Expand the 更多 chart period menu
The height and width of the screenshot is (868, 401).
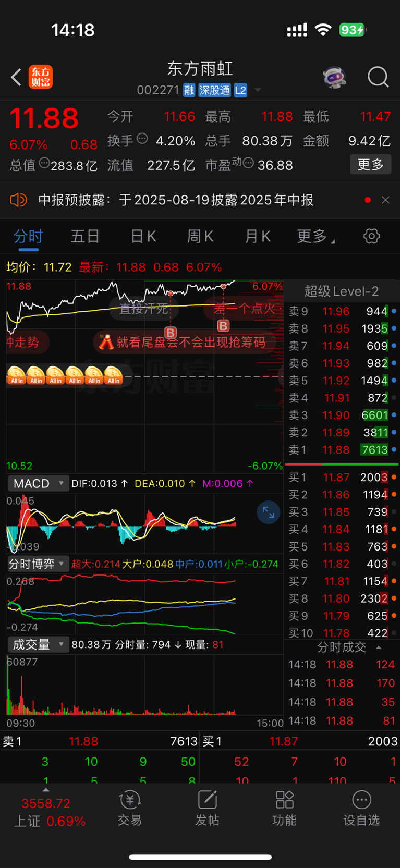click(316, 236)
